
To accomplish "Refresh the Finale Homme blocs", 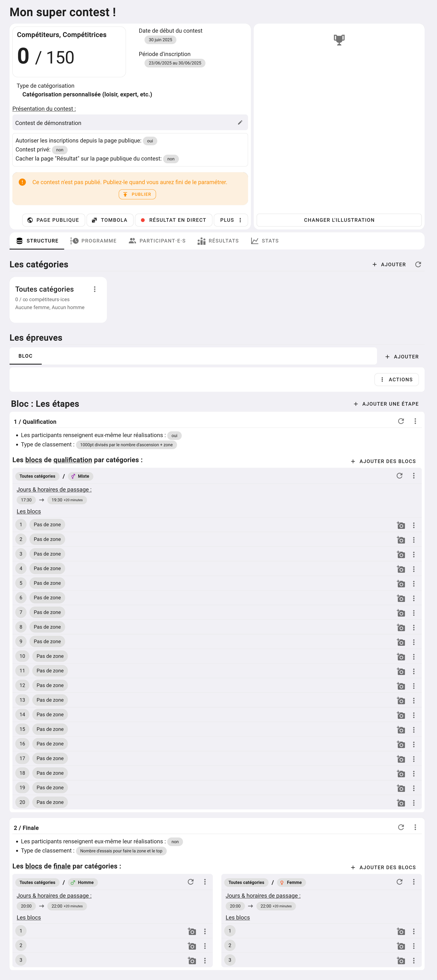I will pos(190,882).
